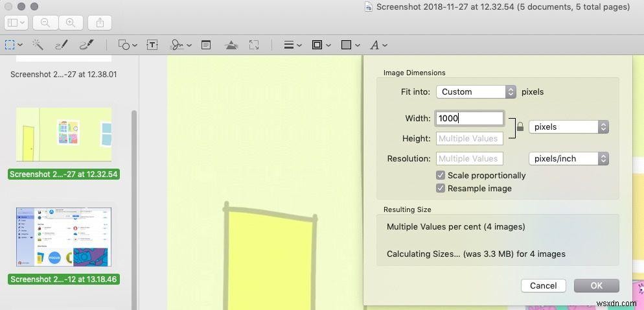The image size is (644, 310).
Task: Choose the Draw brush tool
Action: [86, 45]
